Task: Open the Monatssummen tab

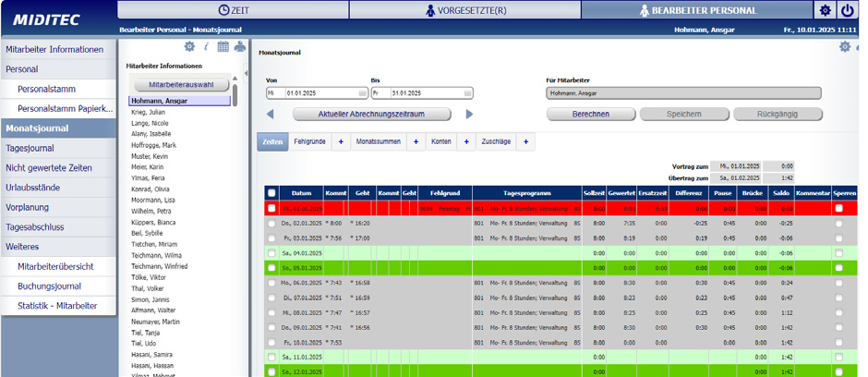Action: (x=379, y=141)
